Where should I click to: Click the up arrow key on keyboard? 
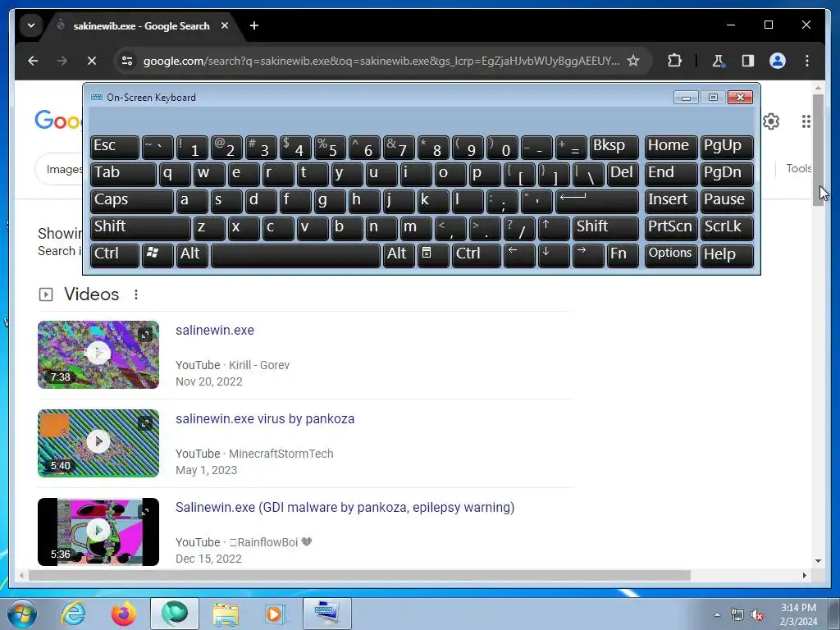[553, 228]
